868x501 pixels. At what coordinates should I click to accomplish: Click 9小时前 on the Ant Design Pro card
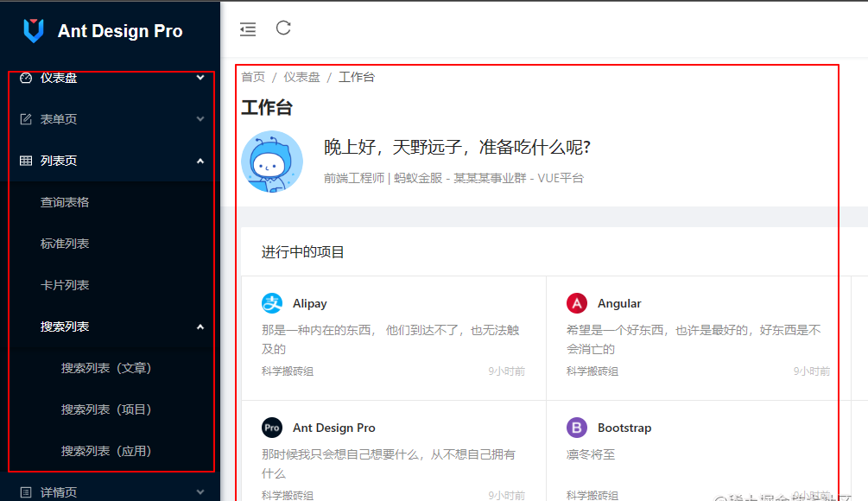click(x=506, y=495)
